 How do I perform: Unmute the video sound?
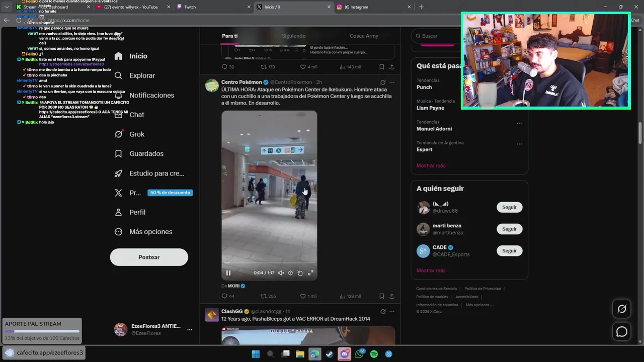(x=281, y=273)
